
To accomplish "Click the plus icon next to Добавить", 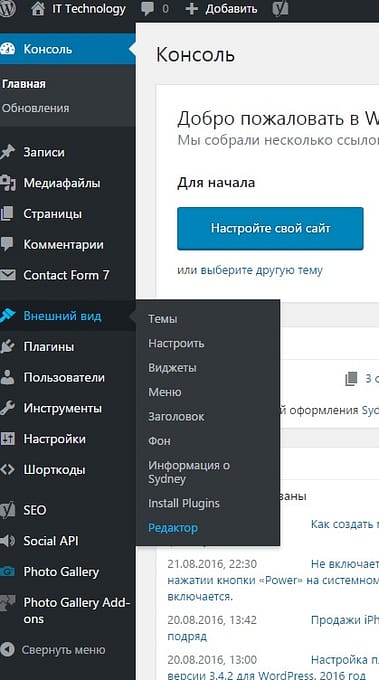I will (191, 9).
